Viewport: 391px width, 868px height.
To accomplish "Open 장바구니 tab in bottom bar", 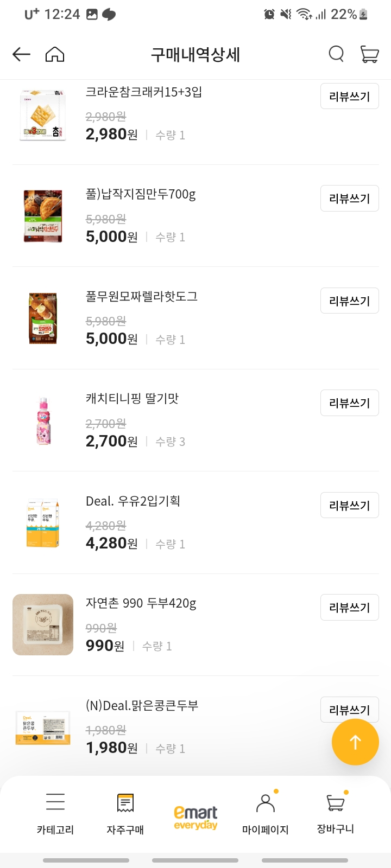I will pos(336,813).
